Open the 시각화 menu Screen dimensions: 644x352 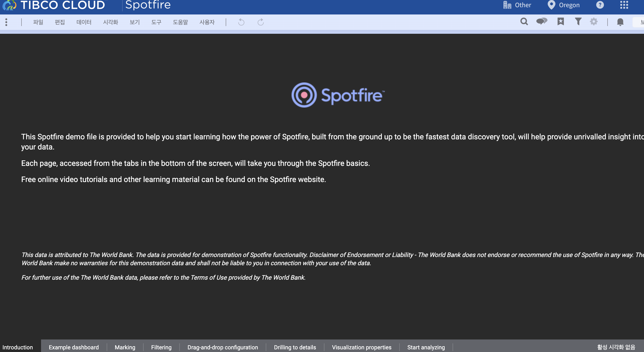pos(111,22)
